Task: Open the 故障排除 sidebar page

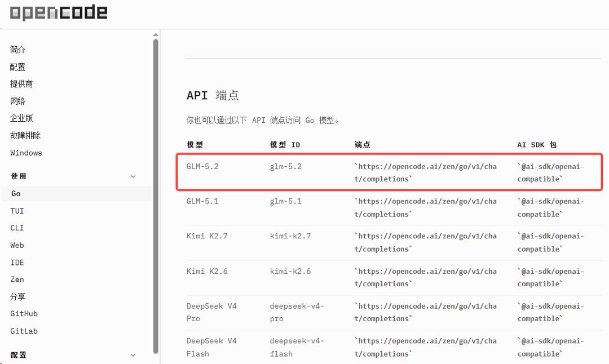Action: tap(25, 135)
